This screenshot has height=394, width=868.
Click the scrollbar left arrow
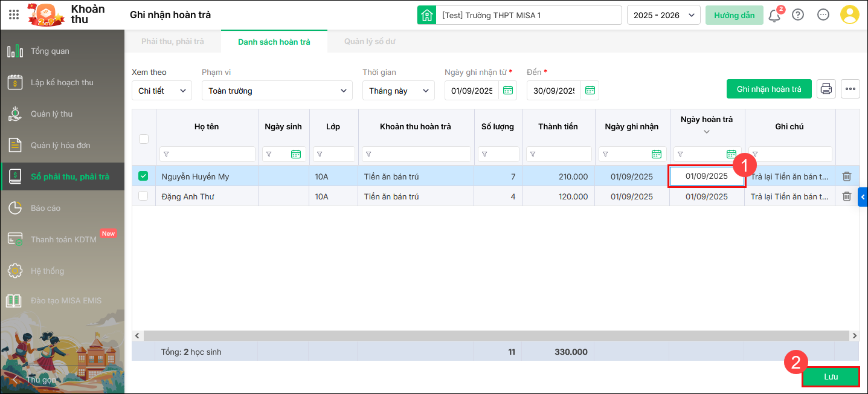click(137, 335)
